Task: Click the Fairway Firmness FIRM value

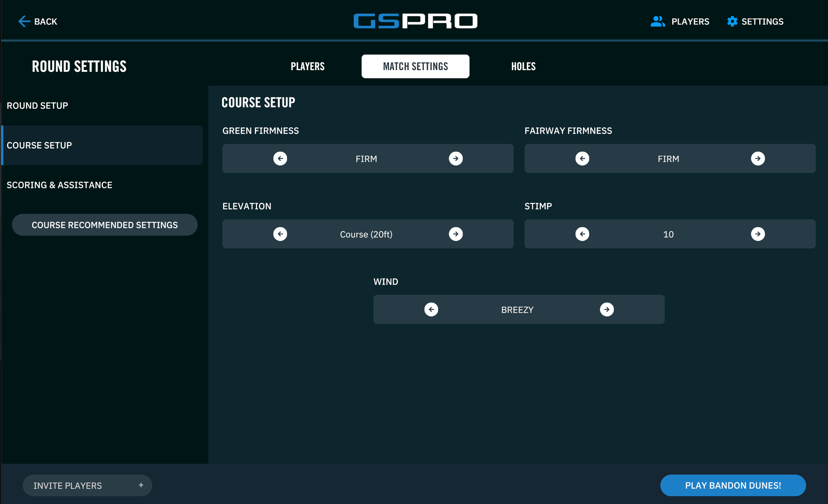Action: [x=668, y=159]
